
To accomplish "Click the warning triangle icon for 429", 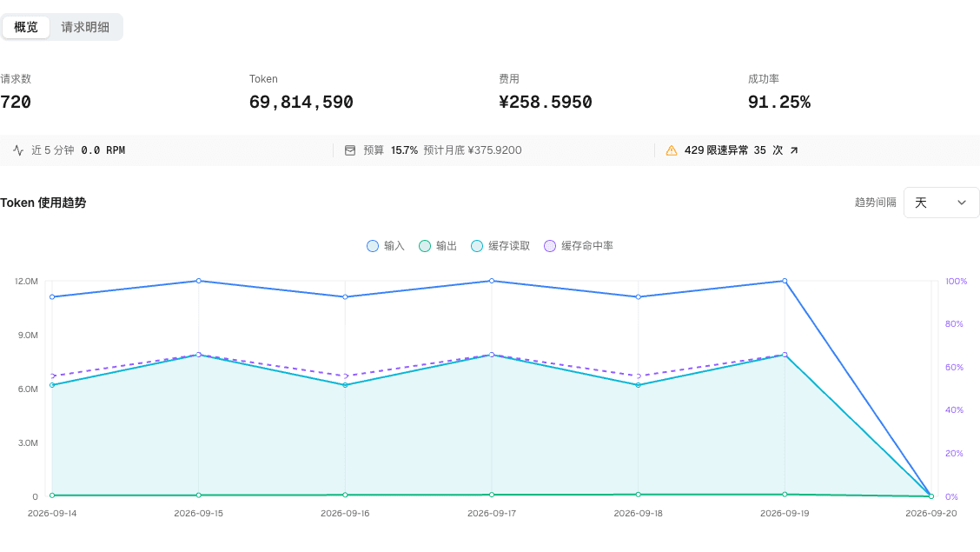I will [672, 150].
